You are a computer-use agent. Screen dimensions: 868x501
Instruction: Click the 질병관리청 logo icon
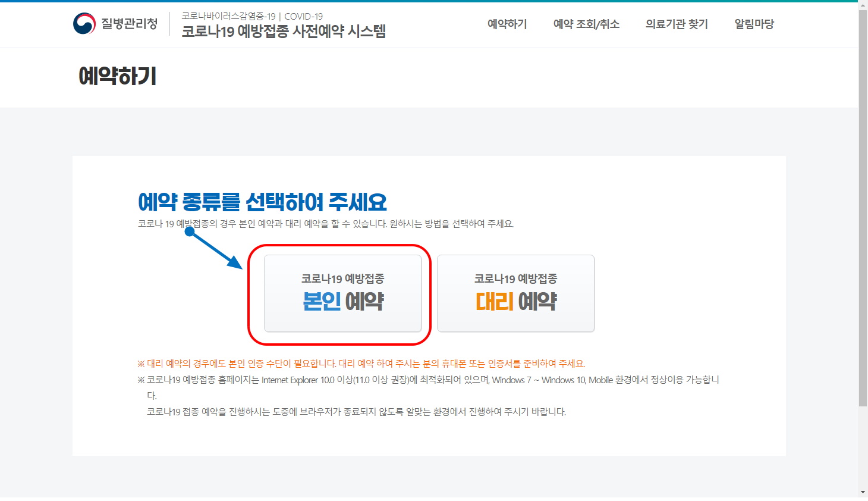(x=84, y=24)
